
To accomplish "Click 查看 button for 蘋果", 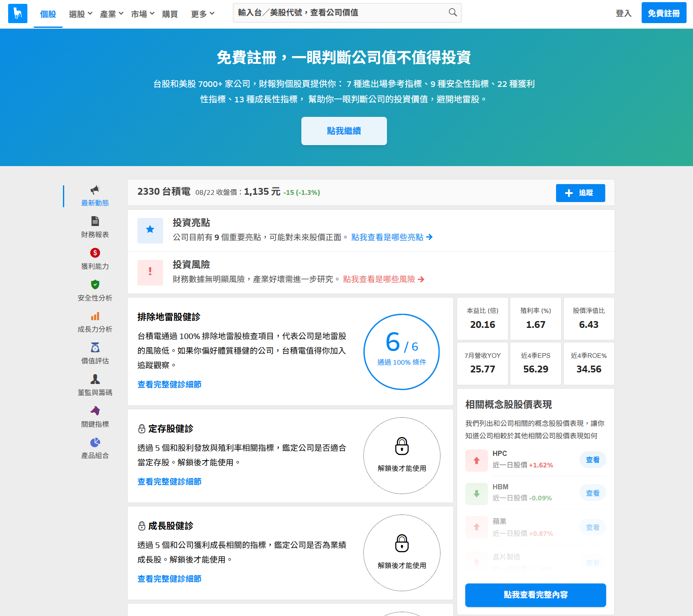I will click(593, 527).
